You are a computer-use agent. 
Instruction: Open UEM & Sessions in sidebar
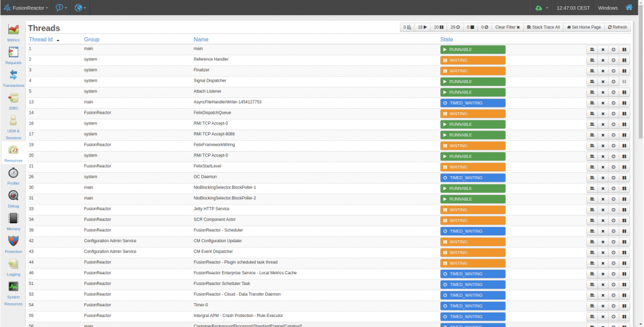coord(13,128)
